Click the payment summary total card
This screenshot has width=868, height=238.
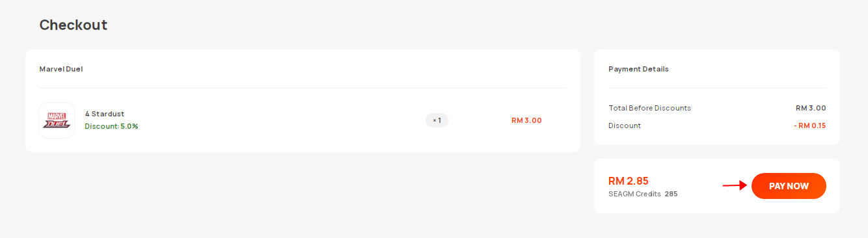click(717, 186)
